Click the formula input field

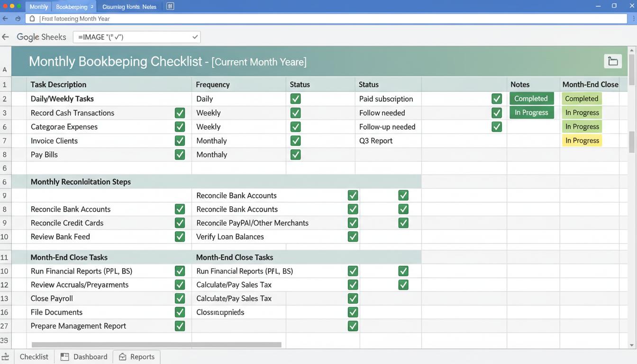click(137, 37)
